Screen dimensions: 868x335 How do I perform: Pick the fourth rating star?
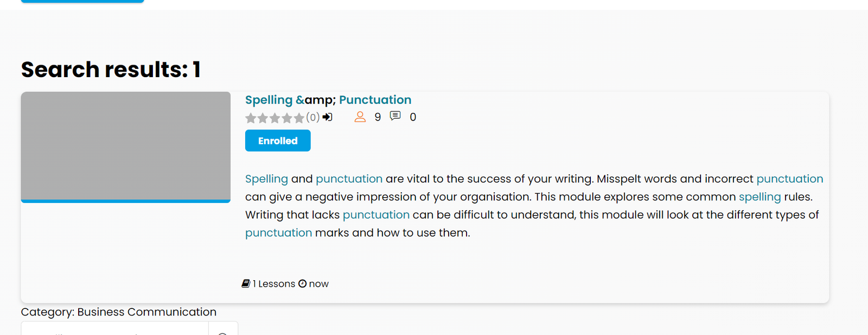click(287, 118)
